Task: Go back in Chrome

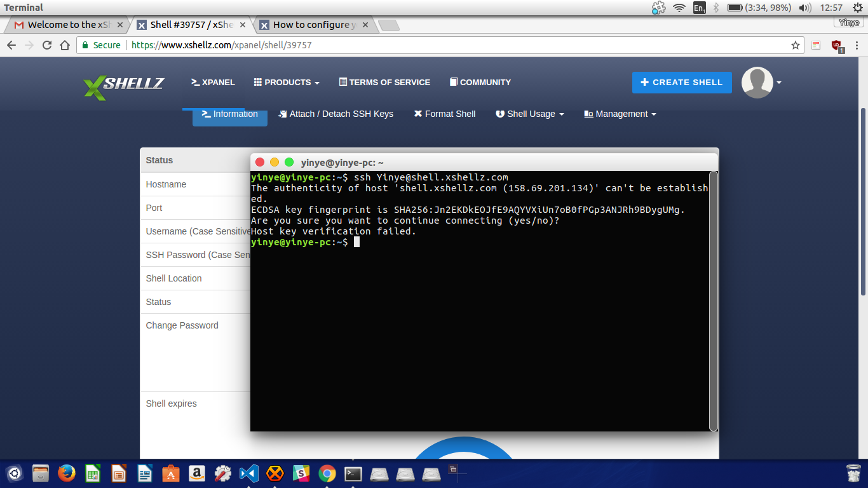Action: tap(11, 45)
